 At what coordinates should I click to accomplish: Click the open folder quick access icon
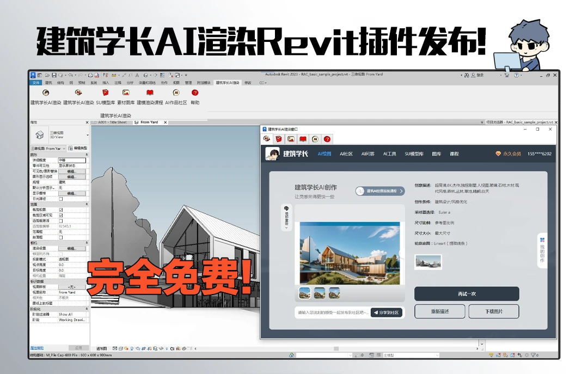pyautogui.click(x=47, y=75)
